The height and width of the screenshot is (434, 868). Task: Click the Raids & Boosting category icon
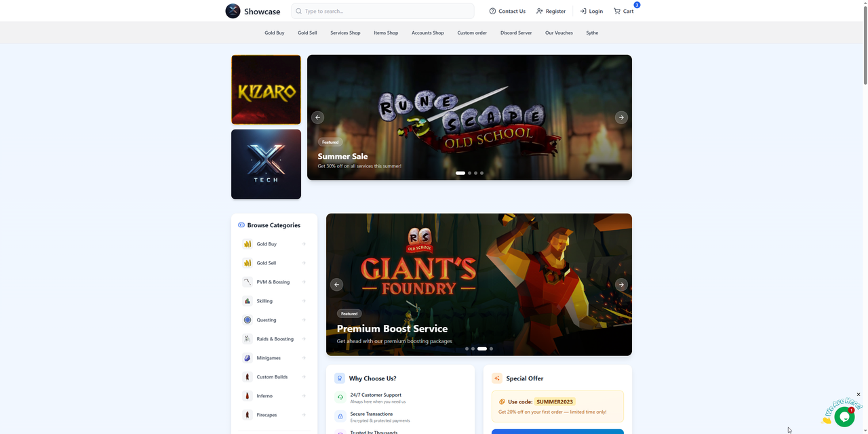click(248, 339)
